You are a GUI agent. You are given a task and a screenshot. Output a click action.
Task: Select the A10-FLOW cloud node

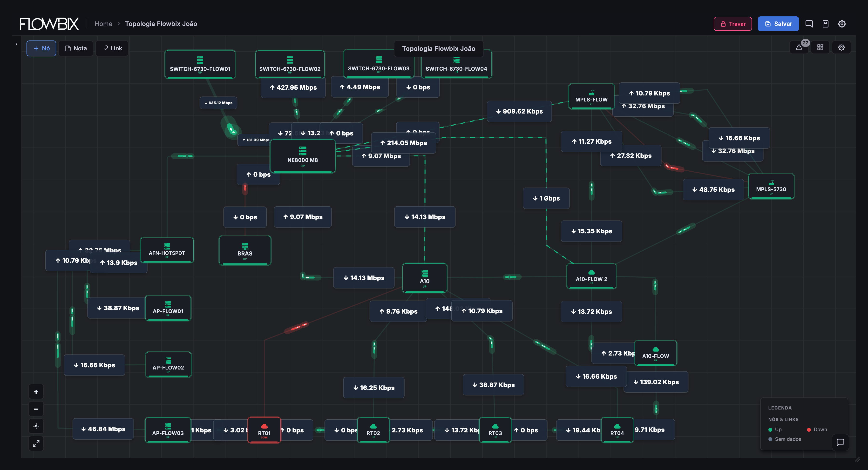(655, 353)
